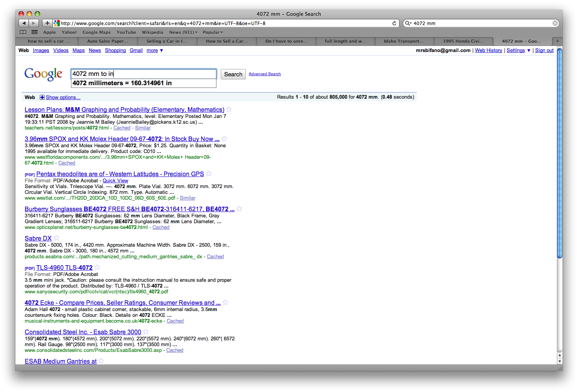578x392 pixels.
Task: Star the TLS-4960 TLS-4072 result
Action: (97, 267)
